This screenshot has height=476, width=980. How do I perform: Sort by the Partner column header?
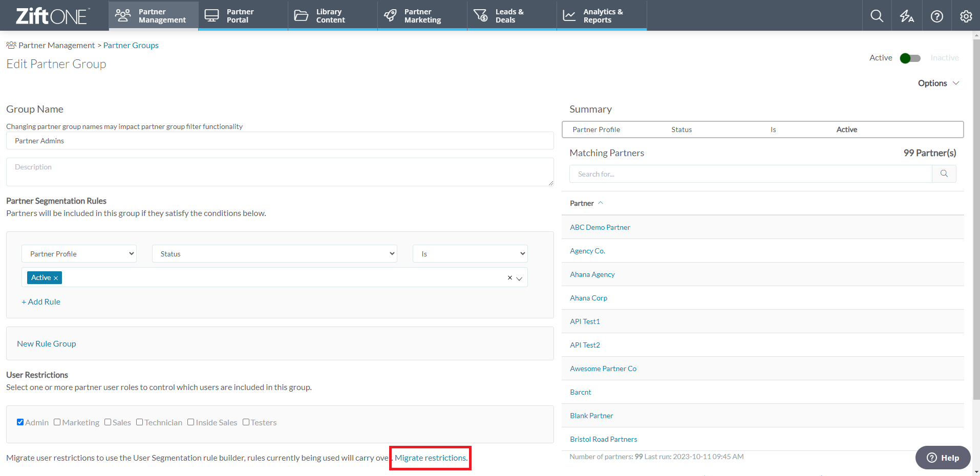[587, 203]
